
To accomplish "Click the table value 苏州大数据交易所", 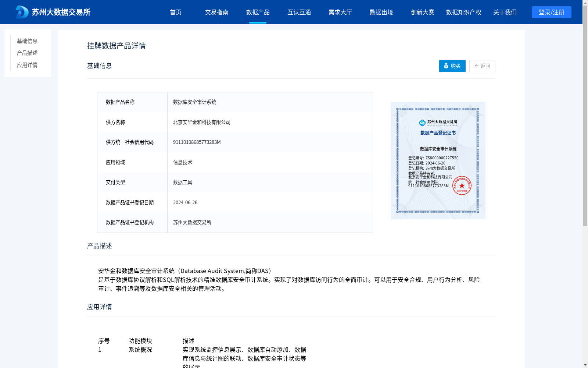I will click(192, 222).
